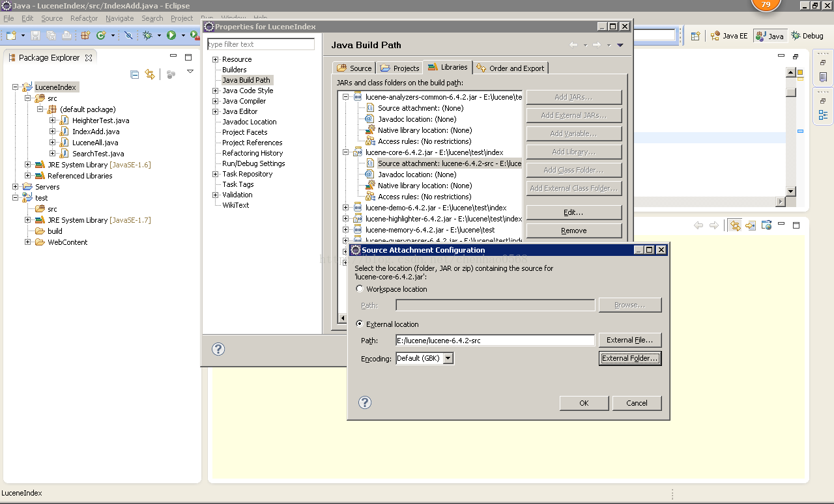This screenshot has height=504, width=834.
Task: Click the type filter text field
Action: click(x=261, y=44)
